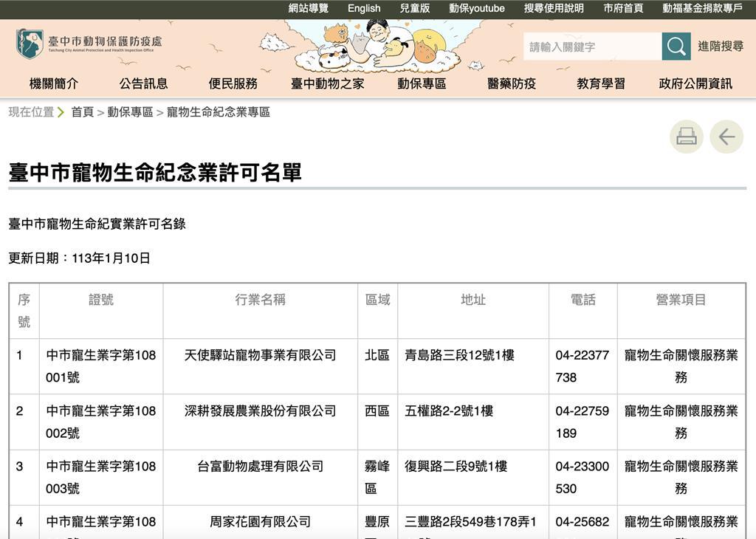This screenshot has height=539, width=756.
Task: Click the 霧峰區 district cell
Action: pyautogui.click(x=377, y=477)
